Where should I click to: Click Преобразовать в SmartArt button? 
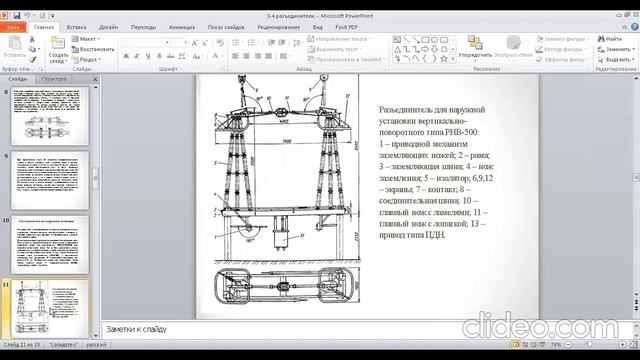[x=346, y=60]
